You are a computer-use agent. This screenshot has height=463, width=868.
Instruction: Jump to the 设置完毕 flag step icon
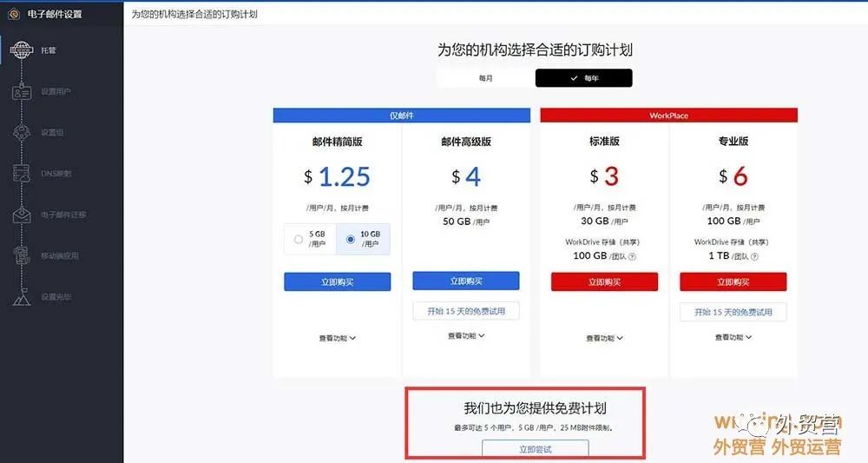tap(22, 297)
